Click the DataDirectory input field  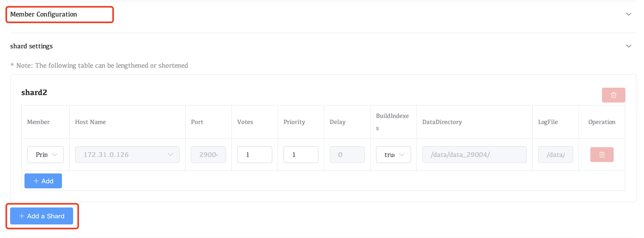(474, 155)
